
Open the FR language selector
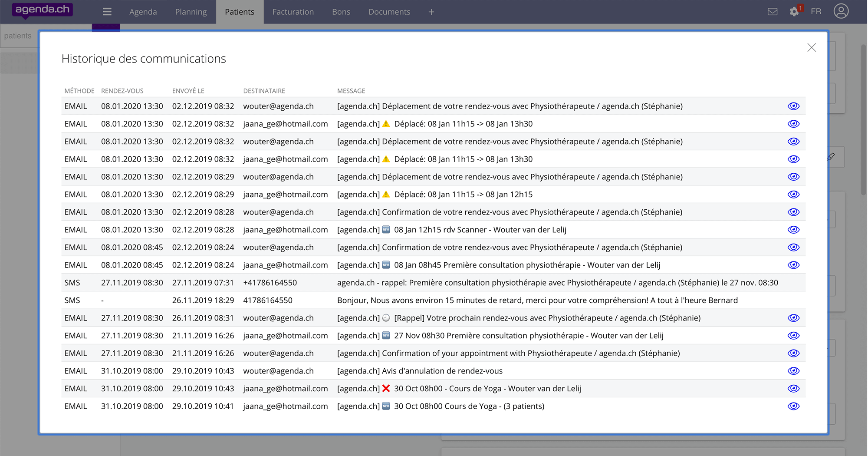[x=816, y=12]
